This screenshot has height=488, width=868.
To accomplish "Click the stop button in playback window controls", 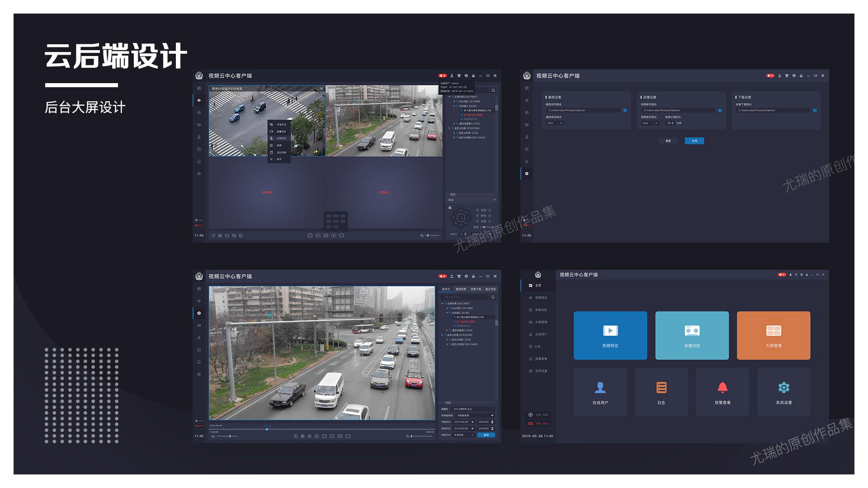I will (x=302, y=436).
